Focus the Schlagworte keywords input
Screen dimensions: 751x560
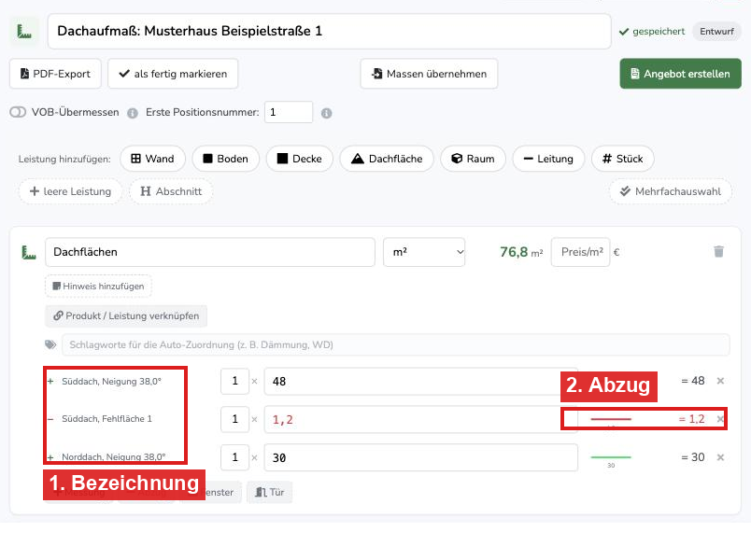pos(396,344)
